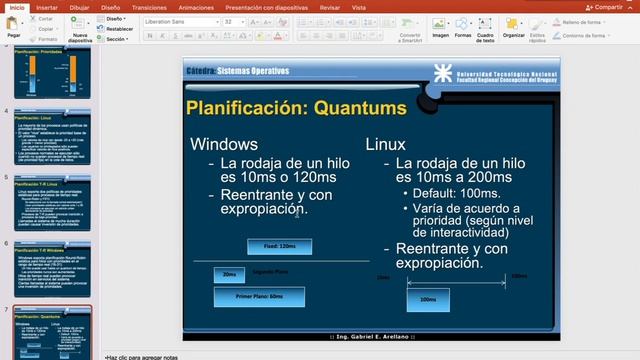Viewport: 640px width, 360px height.
Task: Center the text alignment
Action: pos(316,36)
